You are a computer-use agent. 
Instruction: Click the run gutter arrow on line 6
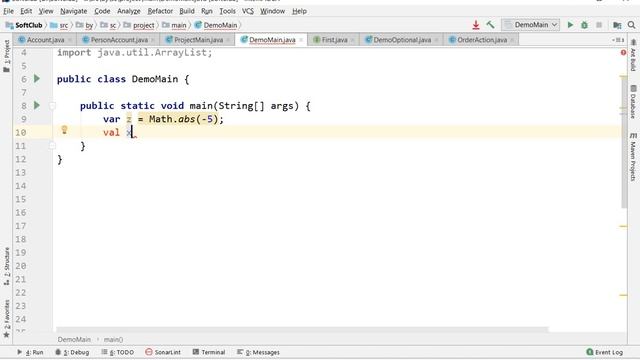[37, 78]
